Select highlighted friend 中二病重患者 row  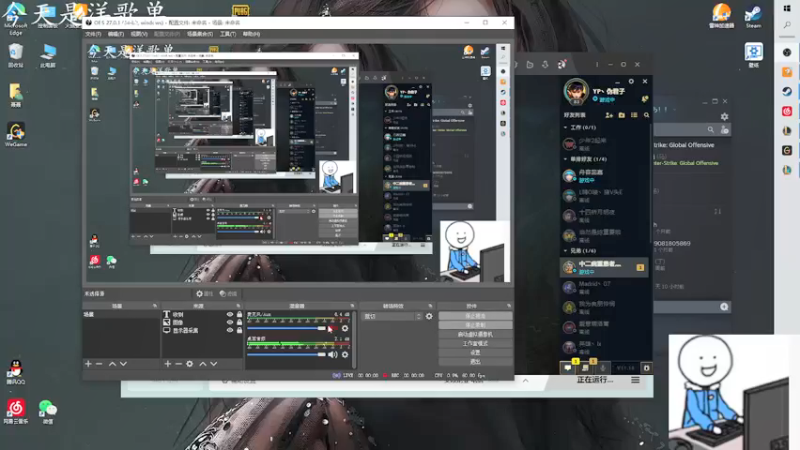[604, 267]
